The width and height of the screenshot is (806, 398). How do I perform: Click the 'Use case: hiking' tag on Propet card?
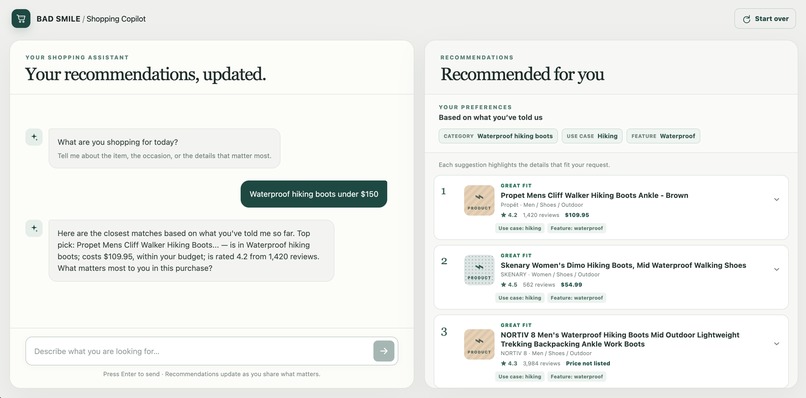520,228
